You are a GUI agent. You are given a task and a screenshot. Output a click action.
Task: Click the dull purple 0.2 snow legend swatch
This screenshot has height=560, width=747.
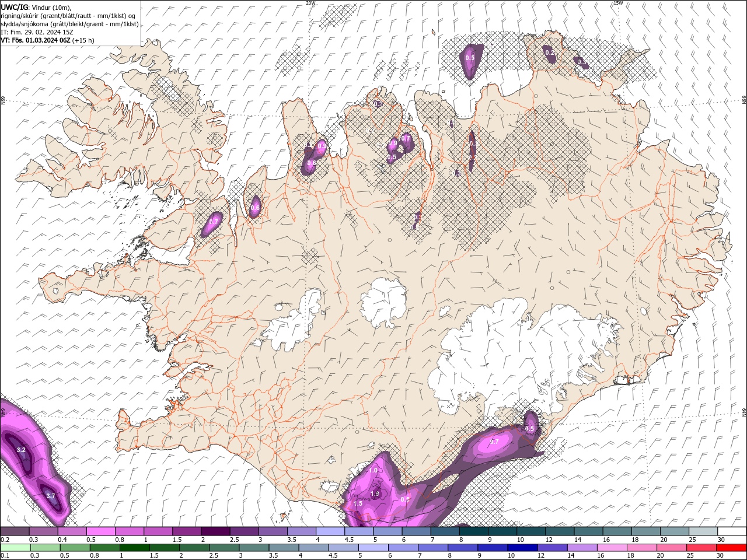(15, 531)
